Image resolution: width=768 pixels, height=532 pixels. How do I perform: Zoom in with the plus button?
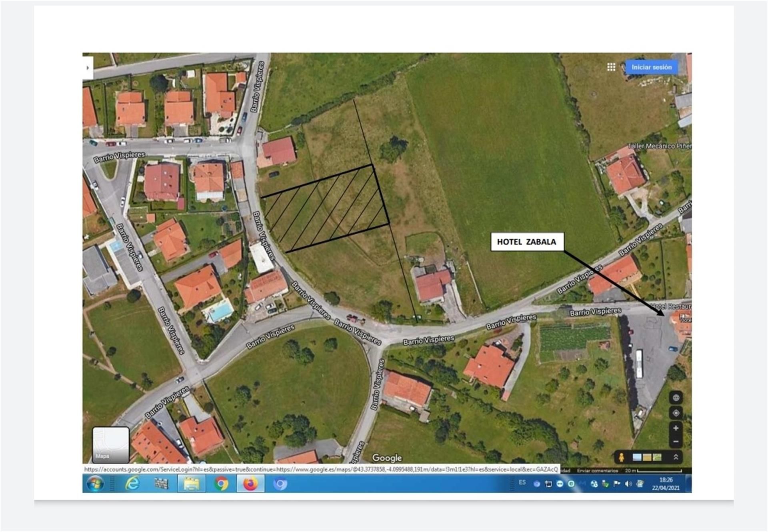tap(676, 428)
